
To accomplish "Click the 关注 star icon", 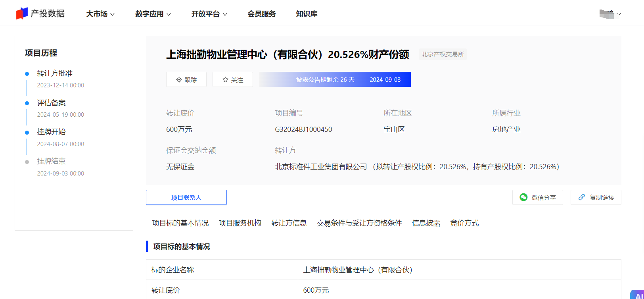I will click(x=225, y=80).
